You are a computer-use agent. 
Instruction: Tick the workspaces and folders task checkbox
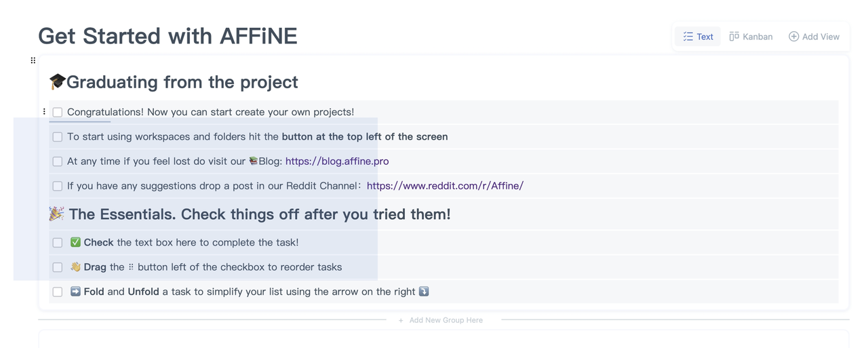click(58, 137)
